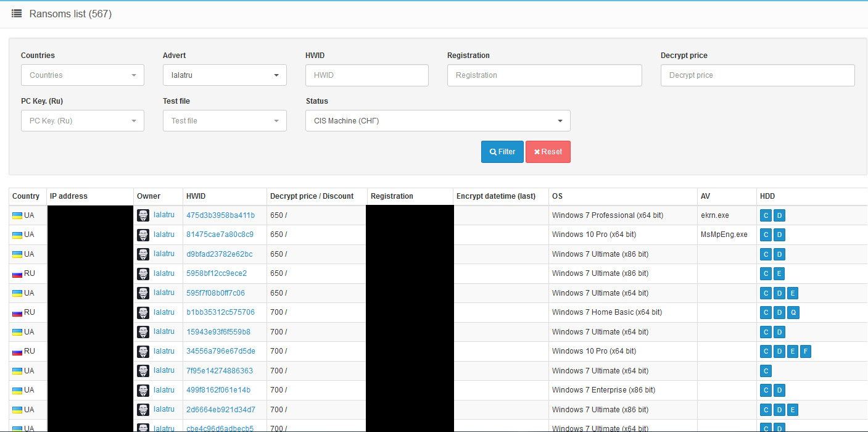The image size is (868, 432).
Task: Click the Russia flag in row 34556a796e67d5de
Action: (x=17, y=351)
